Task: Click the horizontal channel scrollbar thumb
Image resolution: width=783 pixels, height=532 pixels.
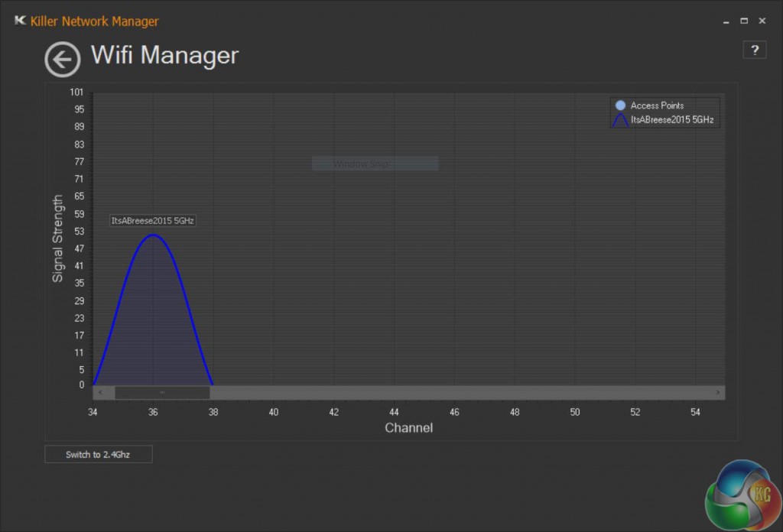Action: pos(163,392)
